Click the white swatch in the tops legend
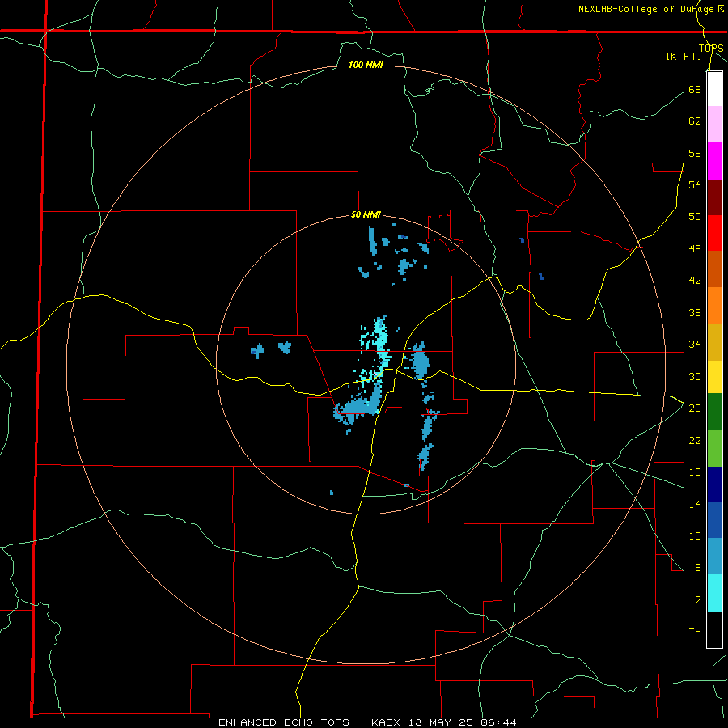Image resolution: width=728 pixels, height=728 pixels. point(714,89)
